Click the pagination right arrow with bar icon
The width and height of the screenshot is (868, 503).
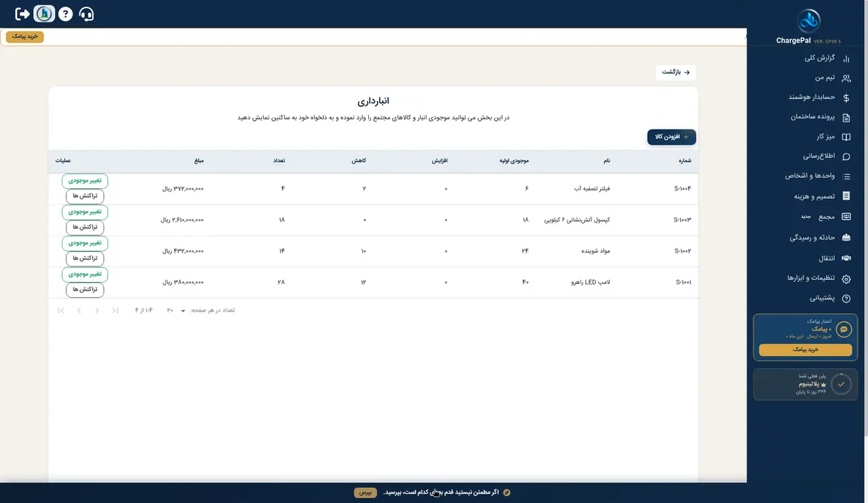click(x=115, y=310)
